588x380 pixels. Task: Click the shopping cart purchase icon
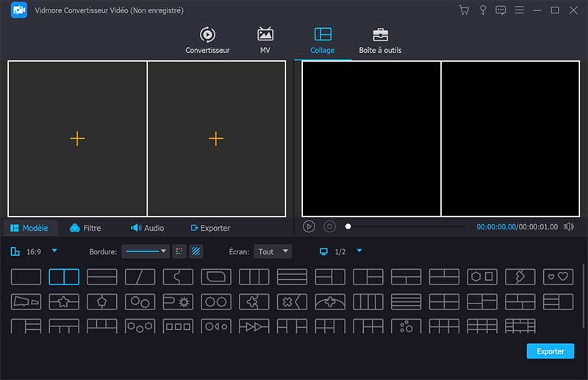click(x=464, y=10)
